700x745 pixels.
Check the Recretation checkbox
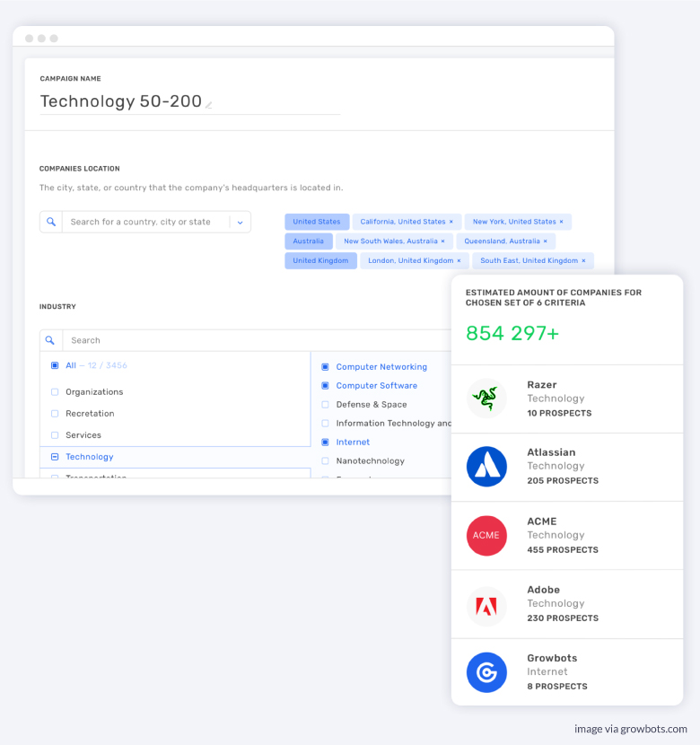pos(55,414)
